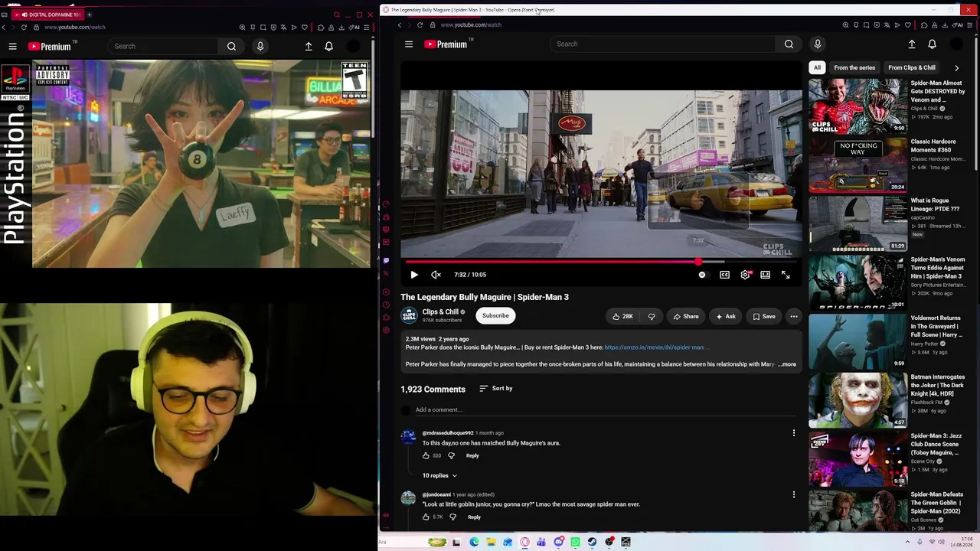
Task: Seek on the red video progress bar
Action: coord(602,262)
